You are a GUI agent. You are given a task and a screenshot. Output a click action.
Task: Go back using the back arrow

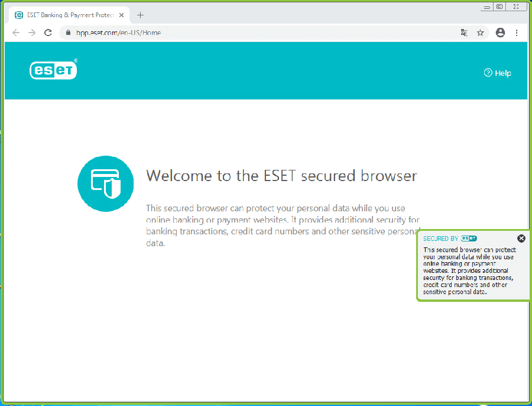tap(15, 33)
